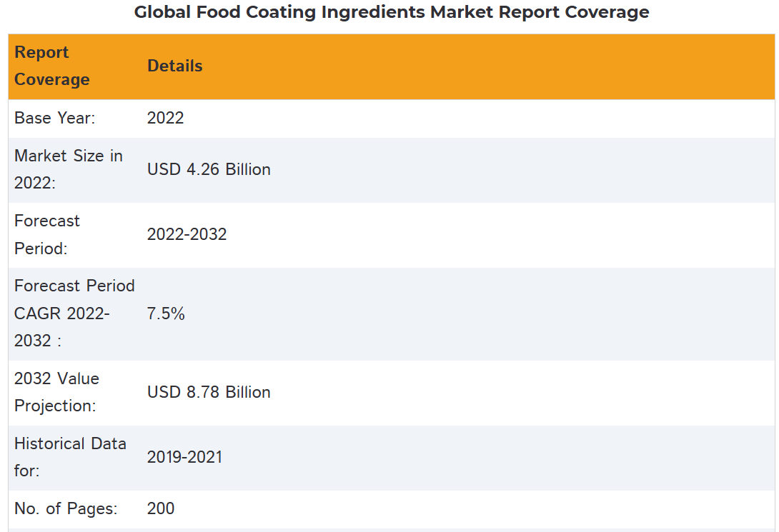Select the 'Base Year:' label cell
The image size is (779, 532).
54,118
